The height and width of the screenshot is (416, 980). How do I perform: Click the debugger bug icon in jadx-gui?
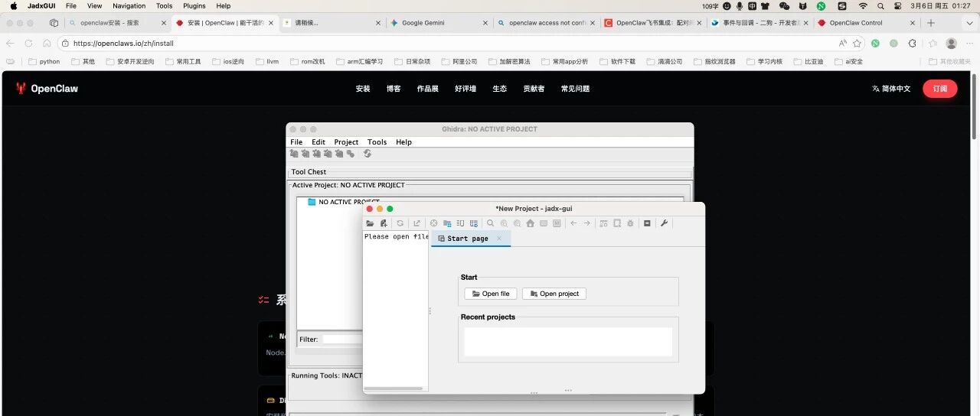click(630, 223)
